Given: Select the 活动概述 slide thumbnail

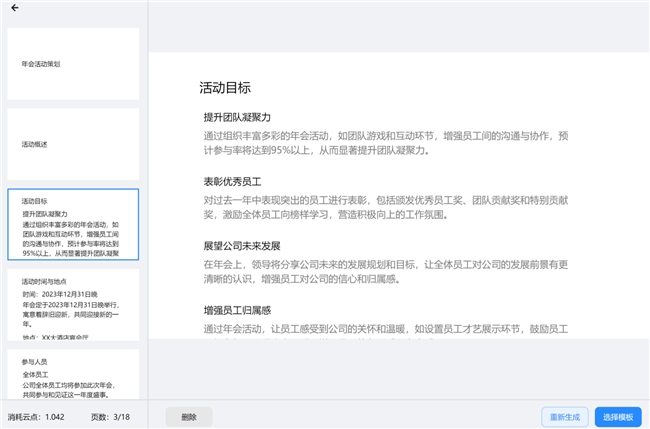Looking at the screenshot, I should (x=73, y=144).
